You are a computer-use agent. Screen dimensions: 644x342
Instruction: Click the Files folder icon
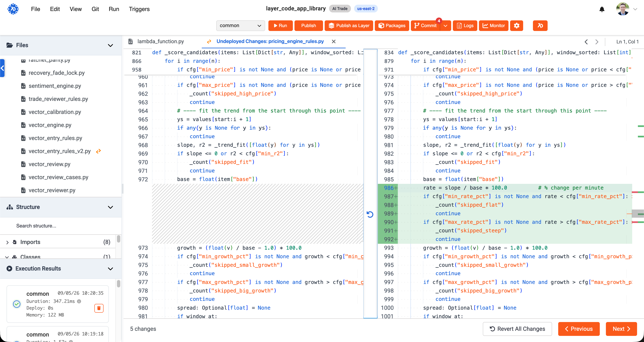pos(10,45)
